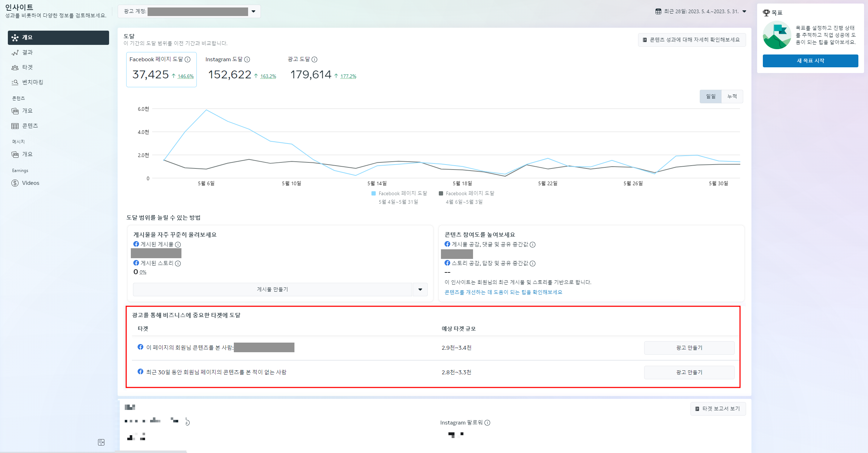Open link 콘텐츠를 개선하는 데 도움이 되는 팁

[503, 292]
